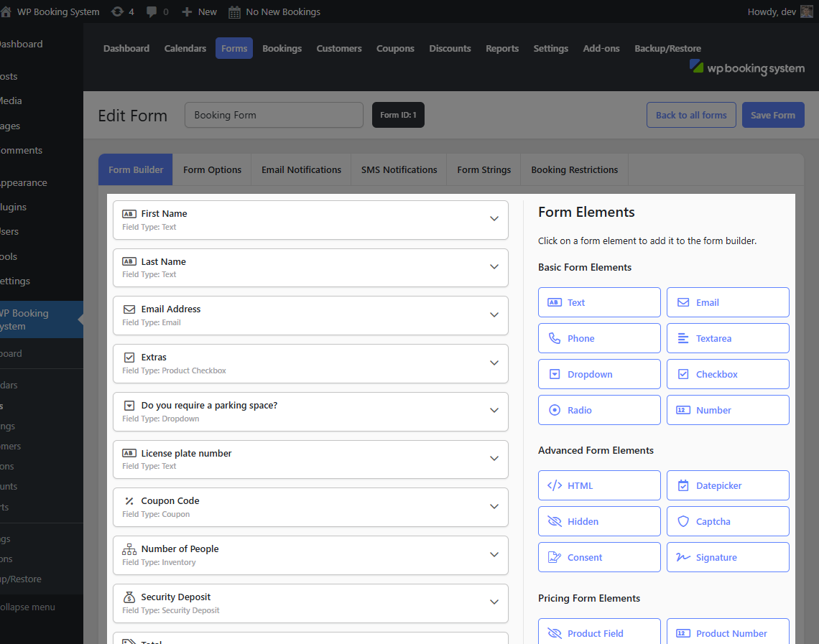Click the scribble icon in Signature element
Screen dimensions: 819x644
pos(682,557)
